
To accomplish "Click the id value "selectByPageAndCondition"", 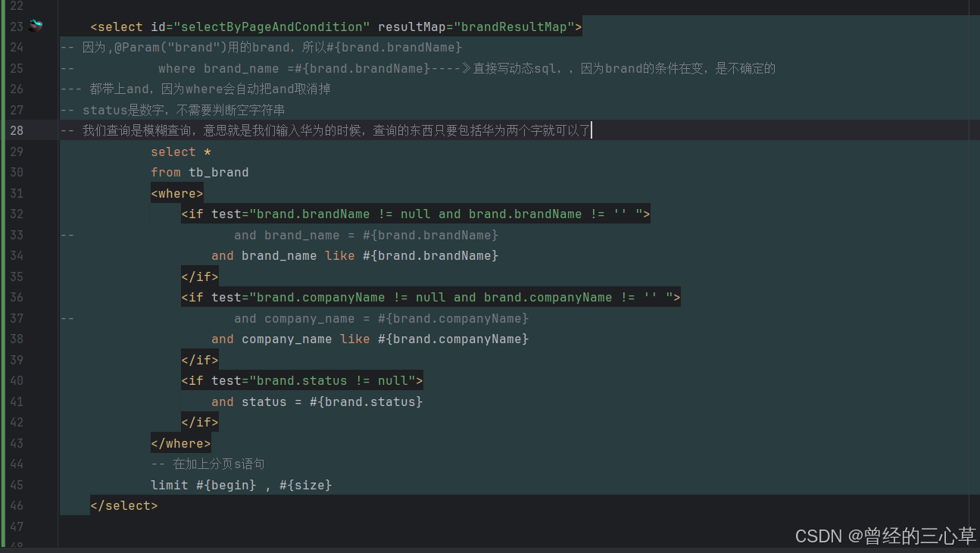I will click(x=272, y=27).
